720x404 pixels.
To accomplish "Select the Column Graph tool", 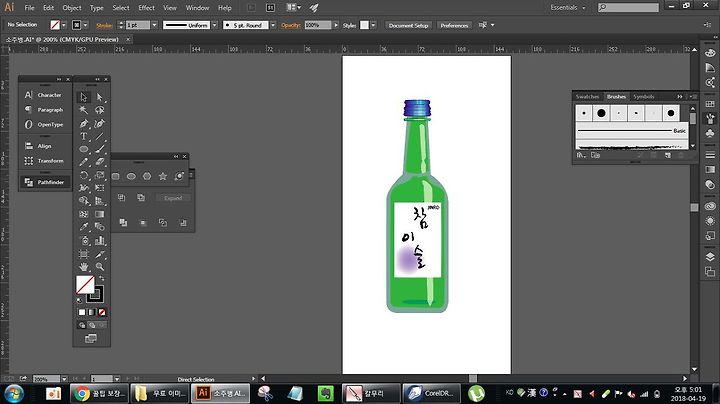I will (x=100, y=240).
